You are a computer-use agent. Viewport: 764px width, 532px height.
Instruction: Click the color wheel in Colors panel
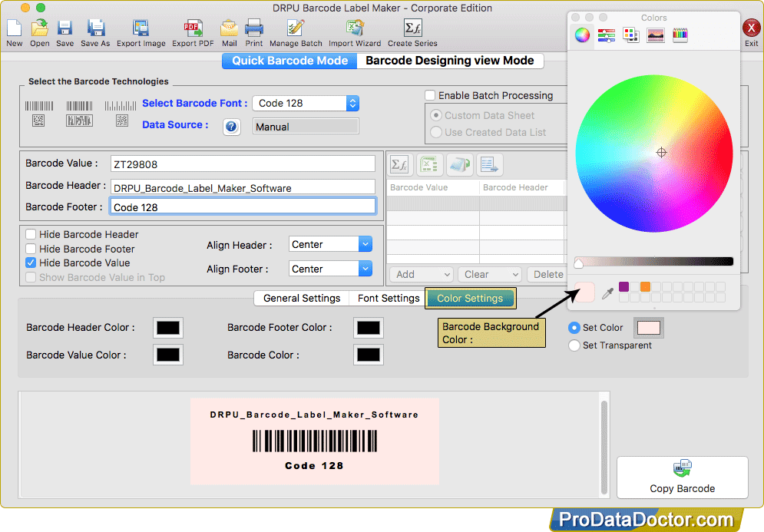pyautogui.click(x=654, y=154)
